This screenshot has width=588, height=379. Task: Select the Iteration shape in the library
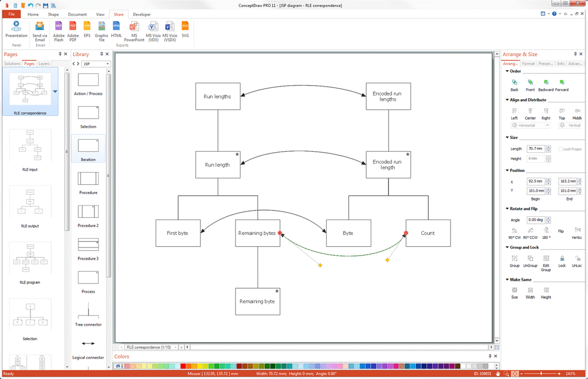88,144
